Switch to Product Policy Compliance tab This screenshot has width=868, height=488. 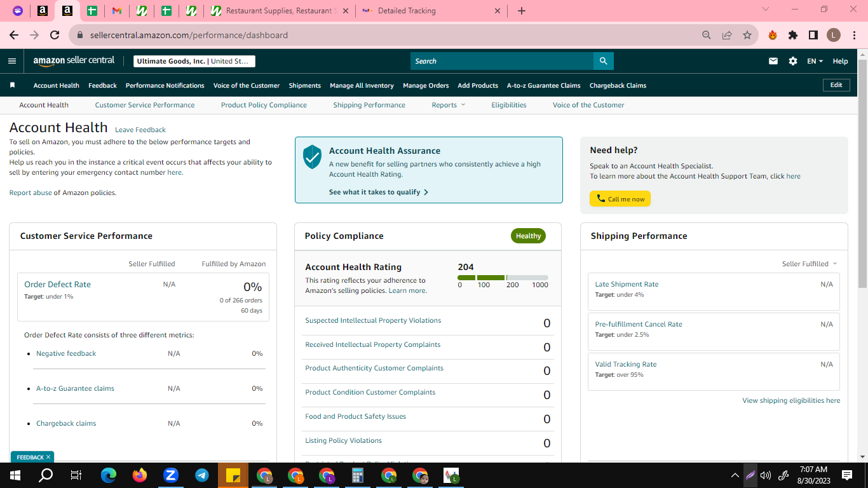coord(264,105)
